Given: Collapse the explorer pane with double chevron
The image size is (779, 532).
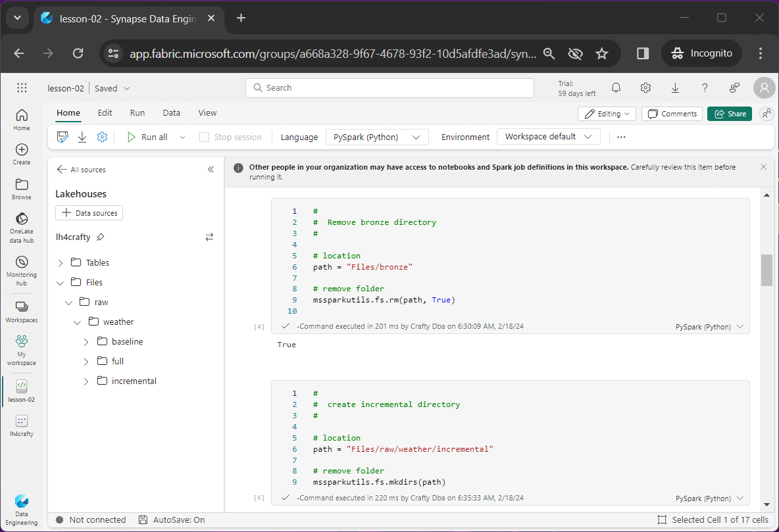Looking at the screenshot, I should tap(211, 170).
